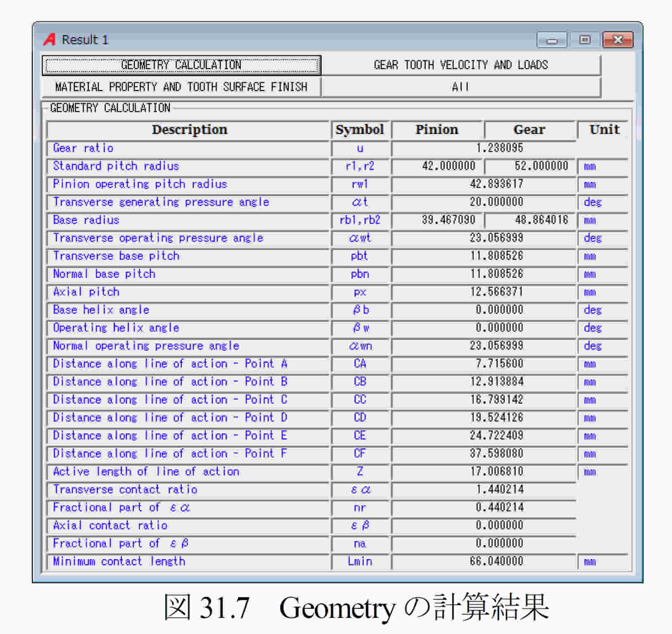The image size is (672, 634).
Task: Select the pbn symbol cell
Action: pyautogui.click(x=360, y=274)
